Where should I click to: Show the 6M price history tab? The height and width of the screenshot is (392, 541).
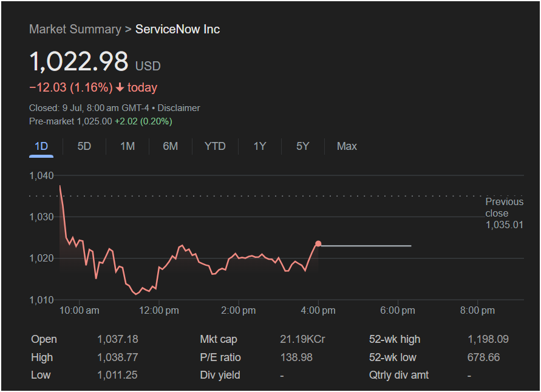[171, 146]
